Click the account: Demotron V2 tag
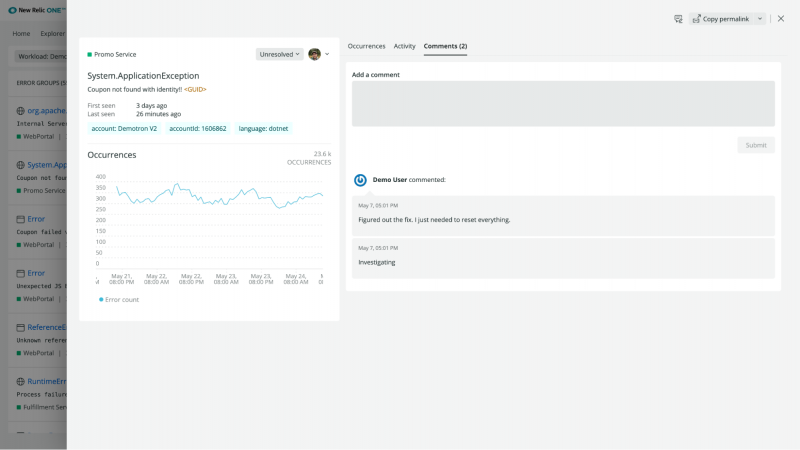 [124, 129]
